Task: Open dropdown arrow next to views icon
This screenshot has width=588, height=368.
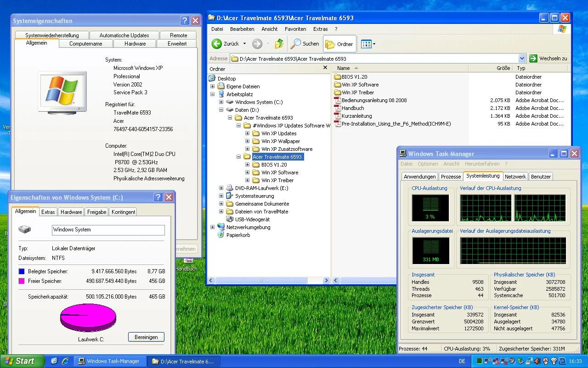Action: click(374, 44)
